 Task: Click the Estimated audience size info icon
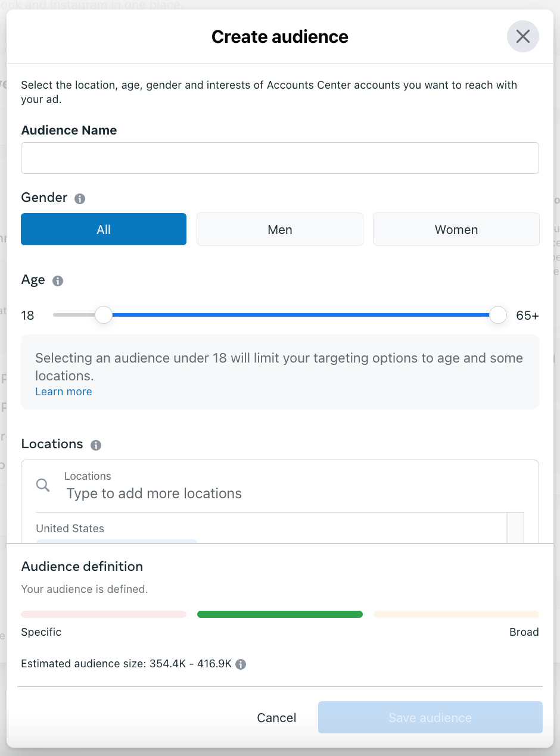(241, 664)
